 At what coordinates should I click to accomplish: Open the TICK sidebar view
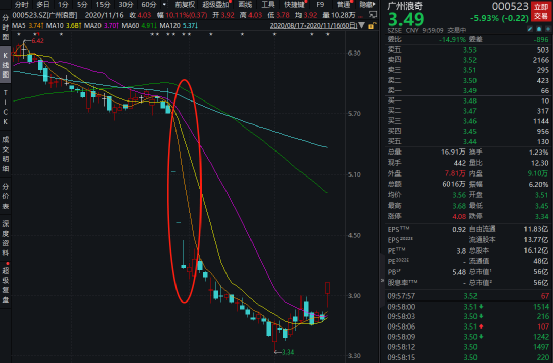tap(6, 107)
